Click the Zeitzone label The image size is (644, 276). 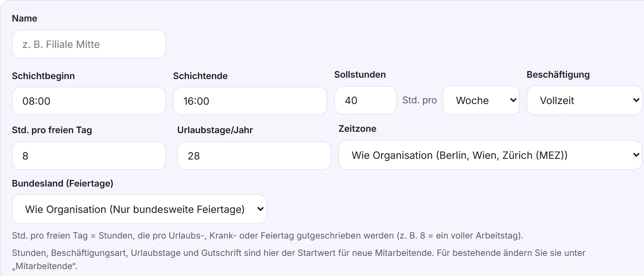click(357, 129)
